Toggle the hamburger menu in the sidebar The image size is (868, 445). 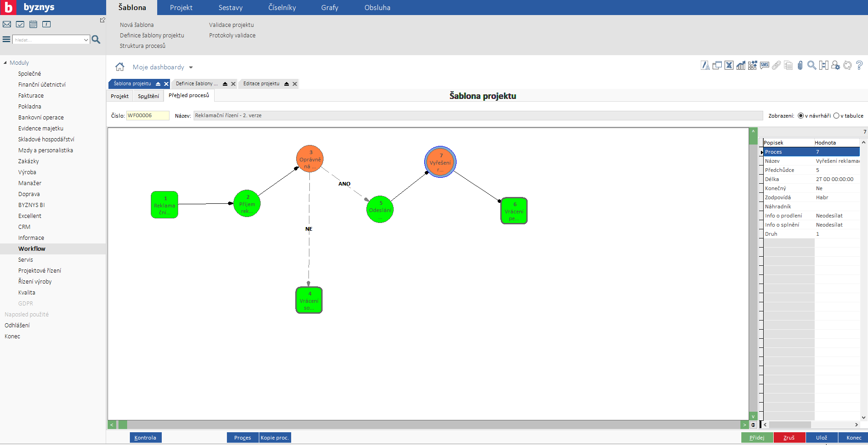(x=6, y=40)
